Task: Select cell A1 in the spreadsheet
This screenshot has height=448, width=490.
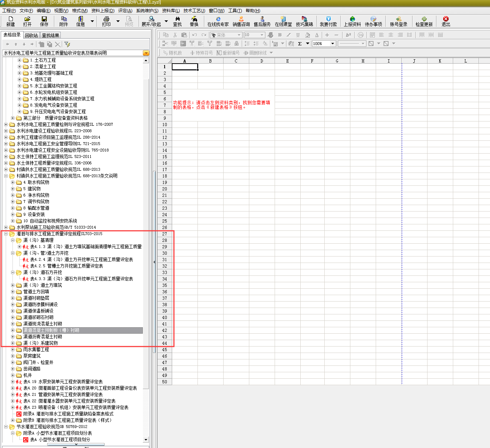Action: (185, 67)
